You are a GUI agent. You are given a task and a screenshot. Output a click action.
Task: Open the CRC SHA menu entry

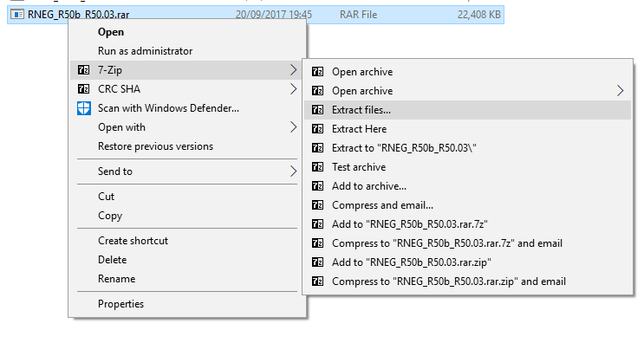pyautogui.click(x=187, y=88)
